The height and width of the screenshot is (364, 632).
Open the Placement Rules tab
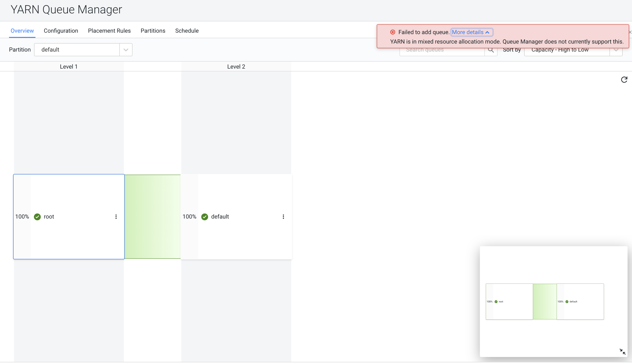tap(109, 31)
